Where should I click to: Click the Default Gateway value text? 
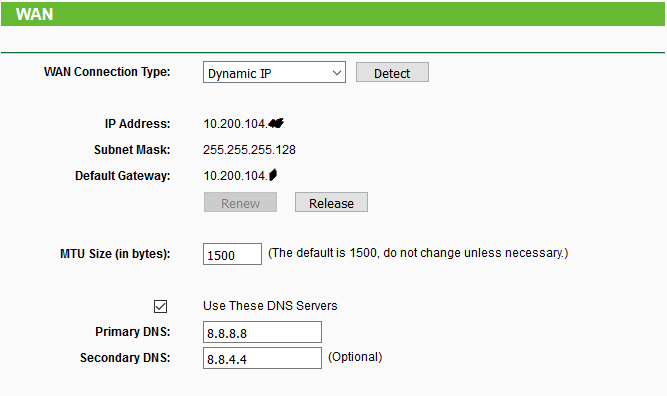click(x=240, y=175)
